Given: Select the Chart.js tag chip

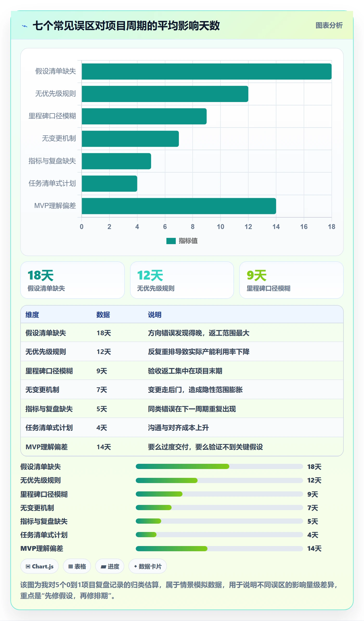Looking at the screenshot, I should pyautogui.click(x=40, y=566).
